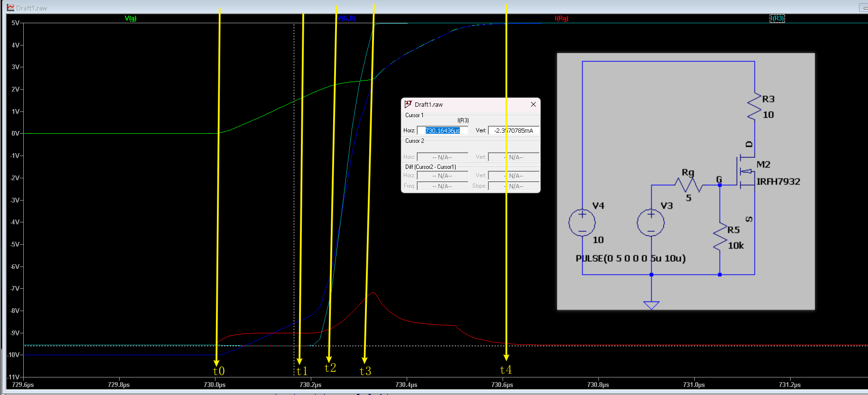Click the Cursor 2 Vert N/A field
The height and width of the screenshot is (395, 868).
(x=513, y=157)
